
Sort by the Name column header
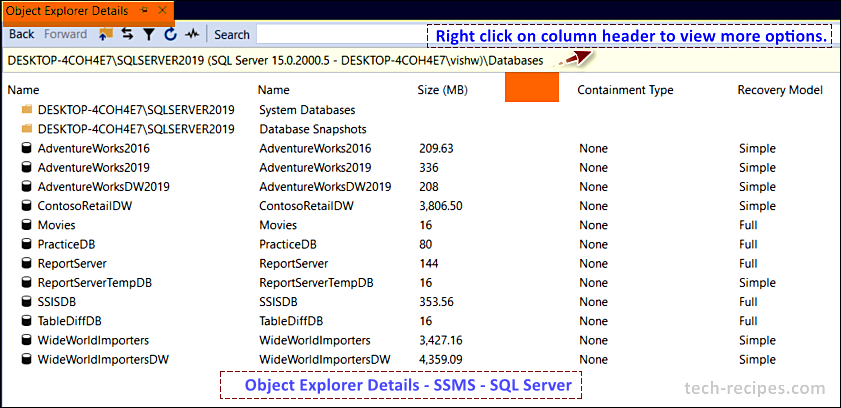[24, 90]
